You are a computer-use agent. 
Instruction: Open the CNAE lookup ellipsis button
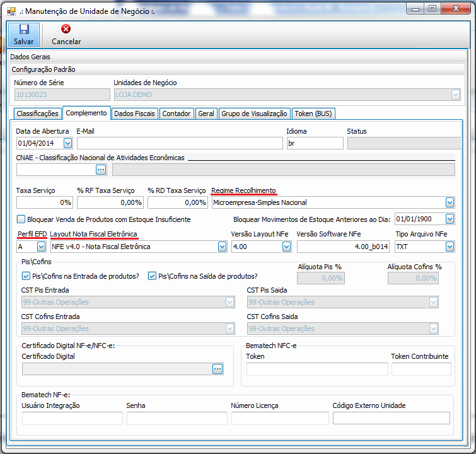[x=101, y=170]
